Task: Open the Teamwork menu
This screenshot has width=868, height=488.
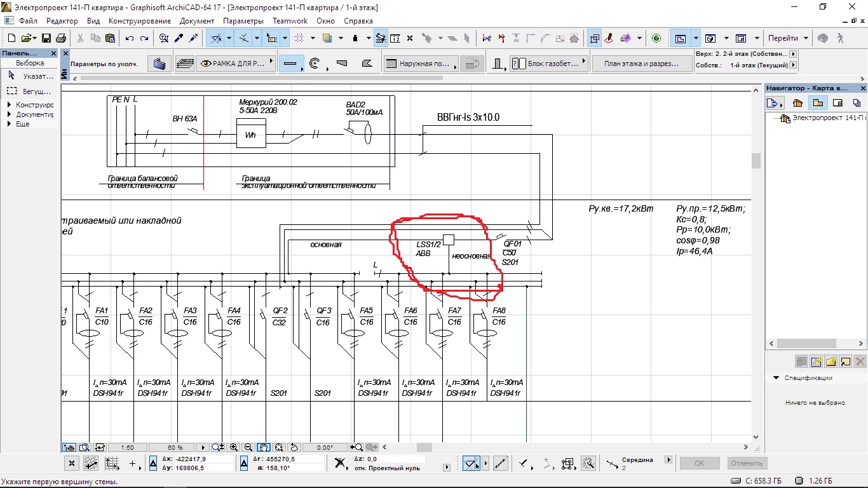Action: 290,21
